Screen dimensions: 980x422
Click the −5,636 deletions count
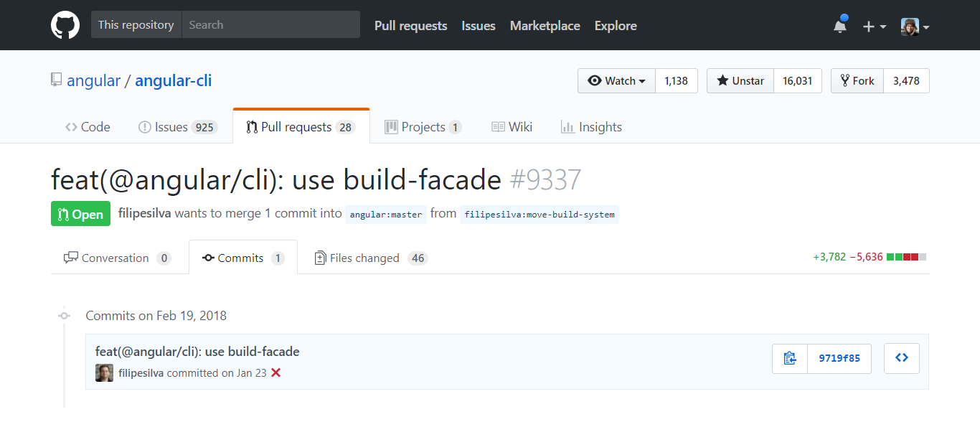(x=866, y=257)
